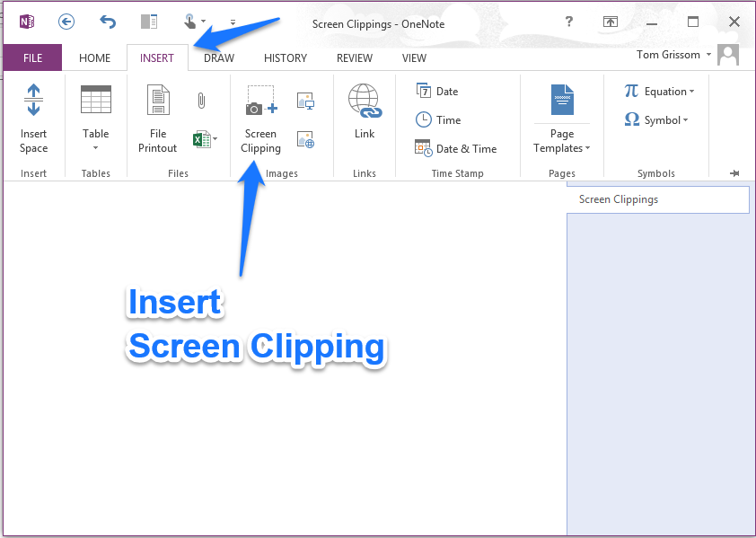Open OneNote Help with the question mark
This screenshot has height=538, width=756.
pos(569,22)
